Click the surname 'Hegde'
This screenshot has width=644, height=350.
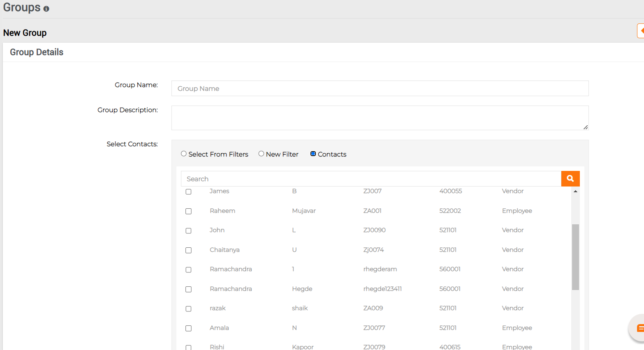pyautogui.click(x=302, y=289)
